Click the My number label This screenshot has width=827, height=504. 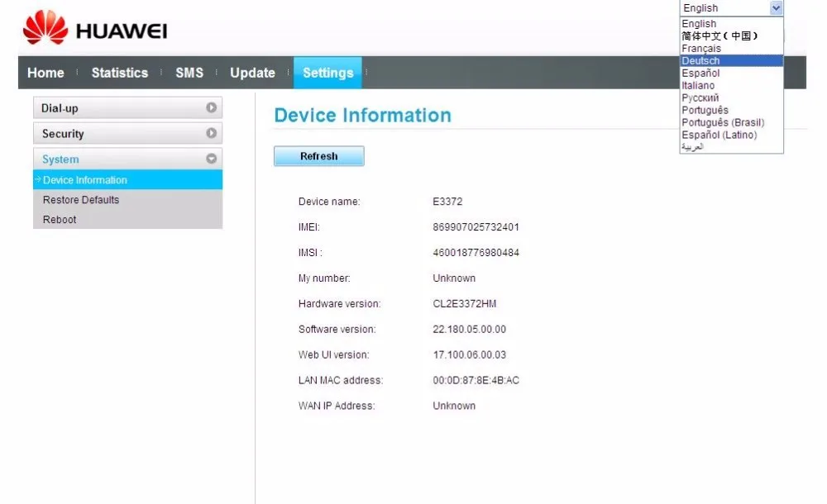pyautogui.click(x=324, y=278)
